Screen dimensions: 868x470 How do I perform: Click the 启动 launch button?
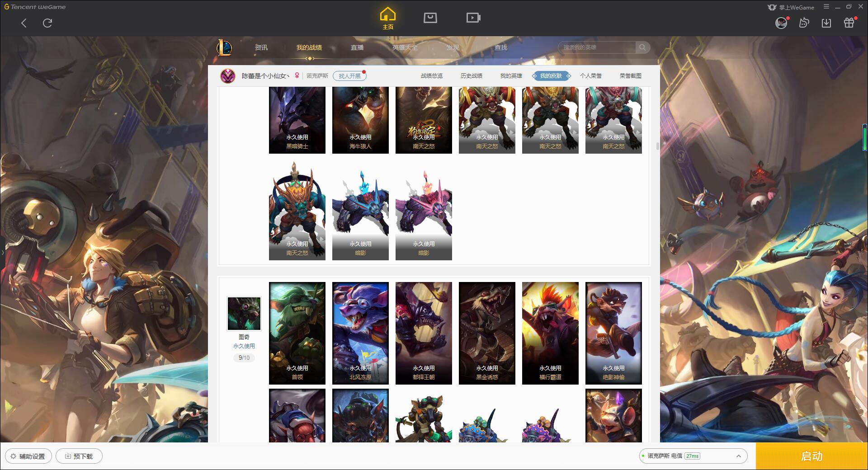click(x=812, y=456)
